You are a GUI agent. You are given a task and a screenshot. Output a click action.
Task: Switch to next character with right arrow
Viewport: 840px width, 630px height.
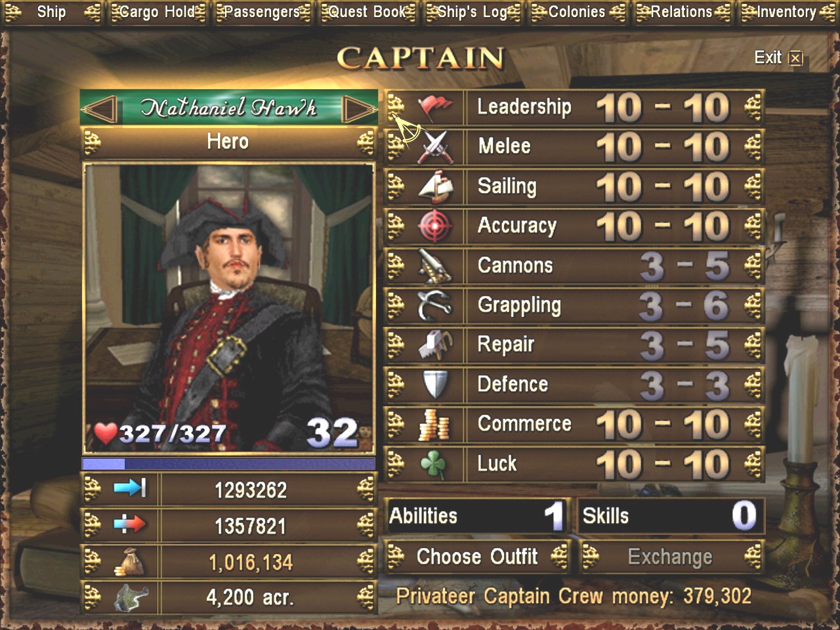tap(359, 109)
